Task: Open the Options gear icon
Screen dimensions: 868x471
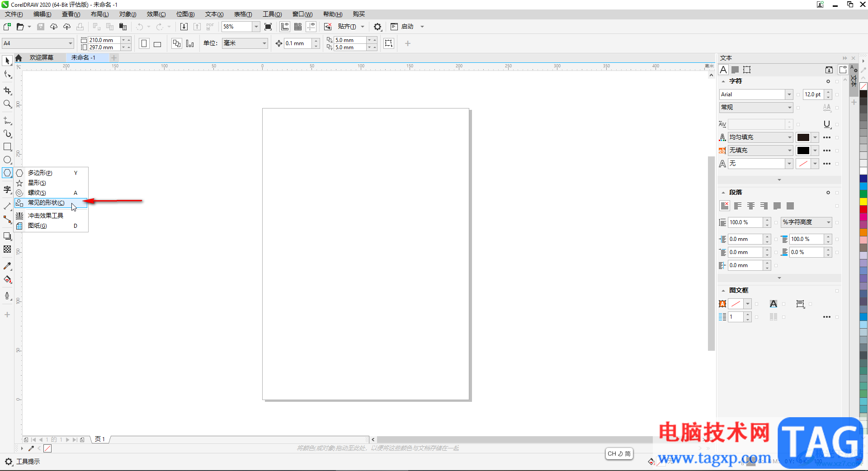Action: point(377,27)
